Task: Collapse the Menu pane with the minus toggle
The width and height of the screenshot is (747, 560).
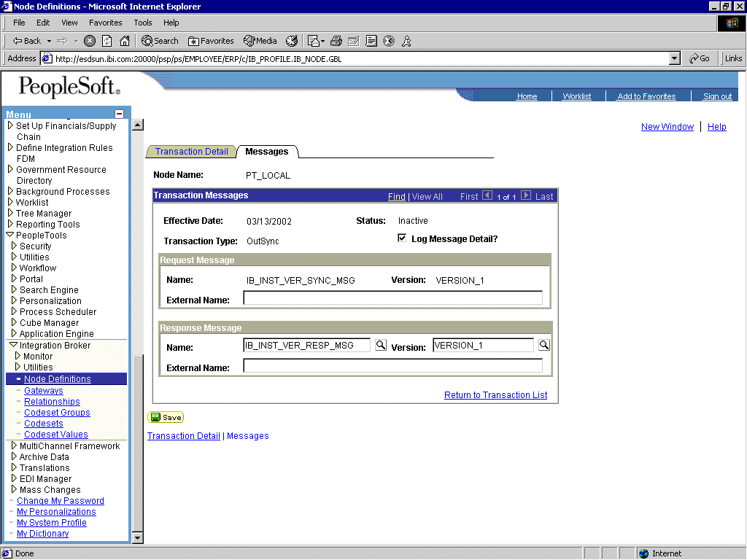Action: tap(119, 114)
